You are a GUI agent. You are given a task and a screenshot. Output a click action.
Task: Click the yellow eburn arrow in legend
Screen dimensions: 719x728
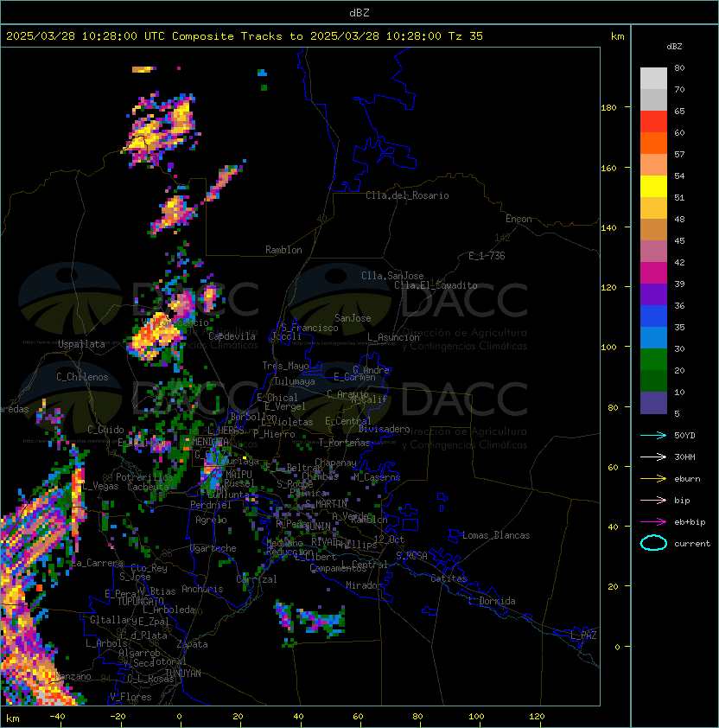pos(653,479)
